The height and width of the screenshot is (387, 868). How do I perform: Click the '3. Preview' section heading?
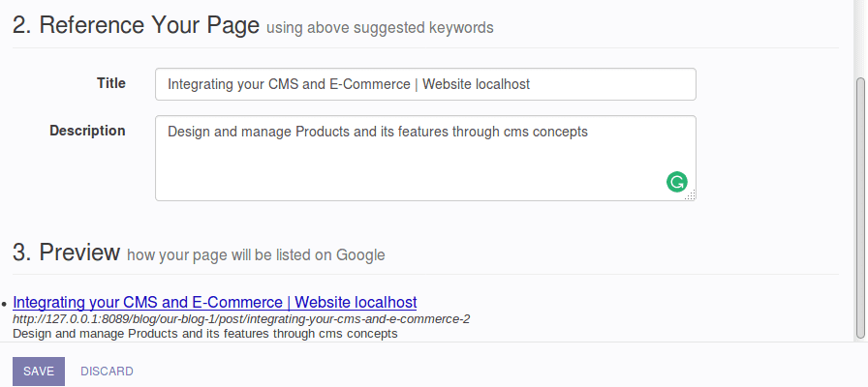pos(67,253)
